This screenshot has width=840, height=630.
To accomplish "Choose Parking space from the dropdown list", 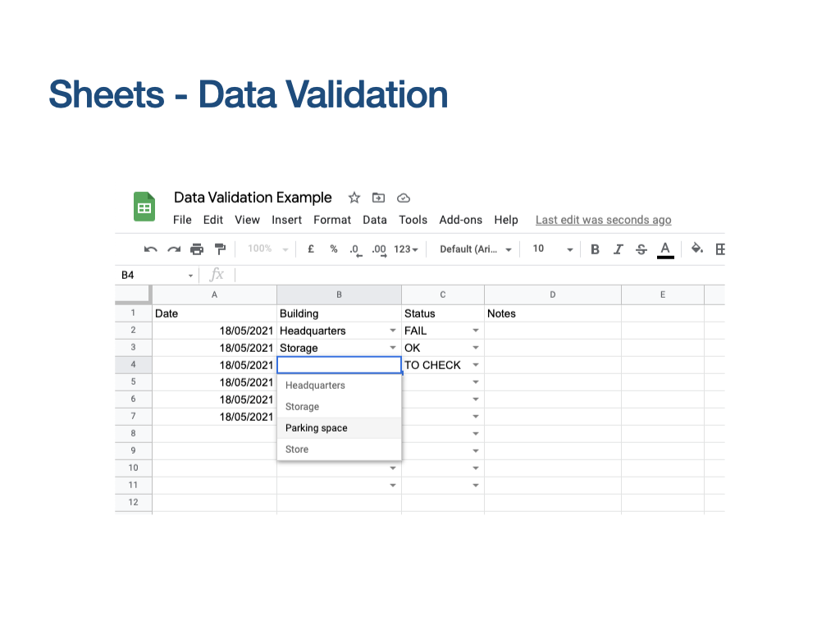I will coord(317,428).
